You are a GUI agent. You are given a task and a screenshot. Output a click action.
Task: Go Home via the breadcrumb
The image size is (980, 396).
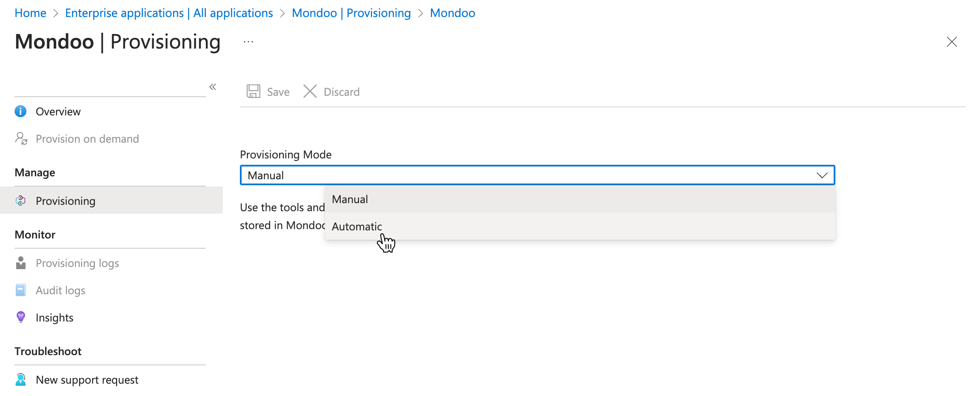point(30,13)
